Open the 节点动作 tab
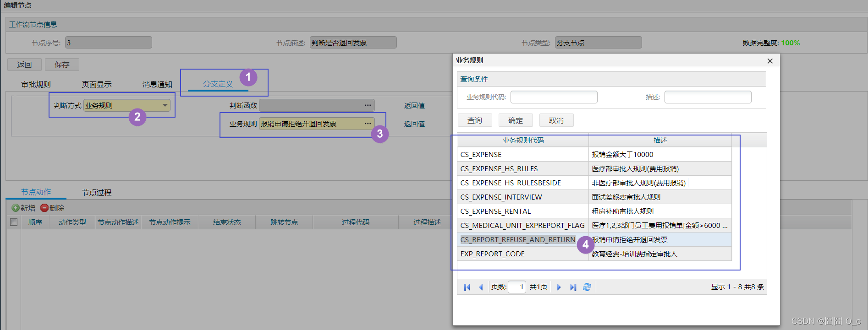Screen dimensions: 868x330 (x=36, y=192)
